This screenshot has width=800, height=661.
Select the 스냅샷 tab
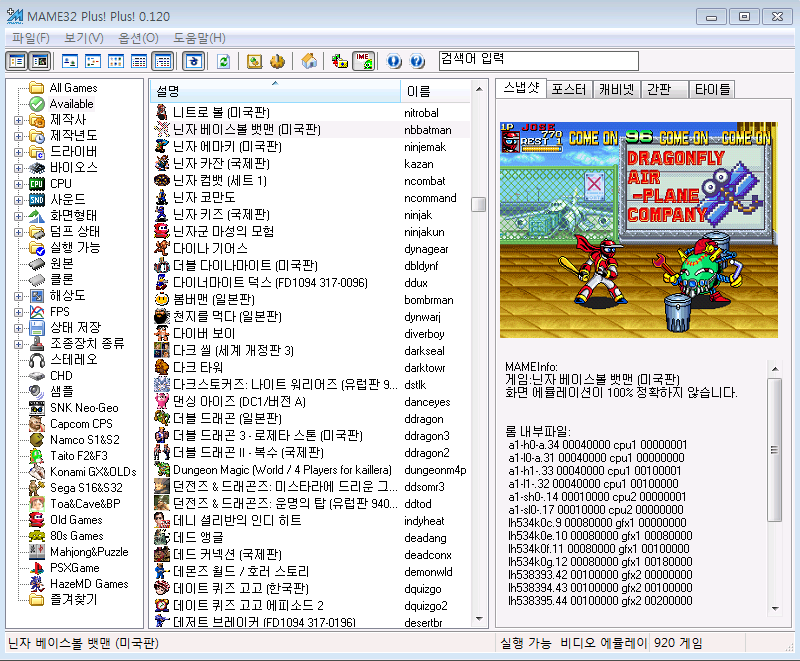[x=521, y=88]
